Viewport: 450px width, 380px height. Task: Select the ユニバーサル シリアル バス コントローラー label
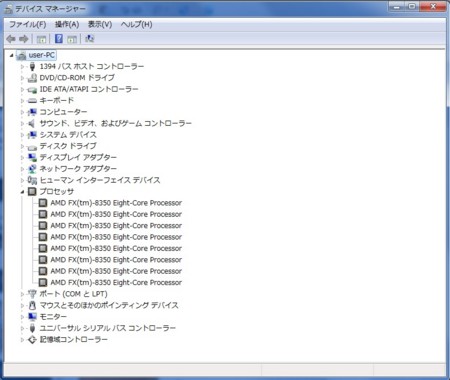pos(107,328)
